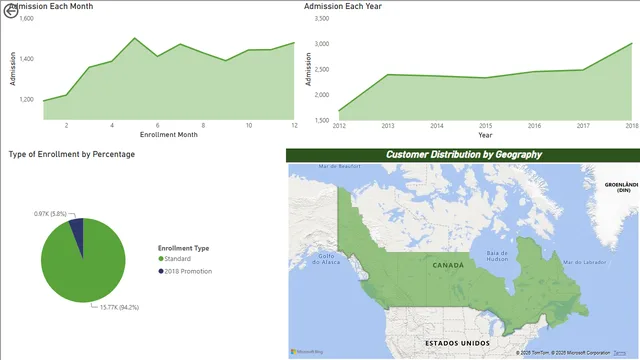
Task: Click the Year axis title
Action: (485, 135)
